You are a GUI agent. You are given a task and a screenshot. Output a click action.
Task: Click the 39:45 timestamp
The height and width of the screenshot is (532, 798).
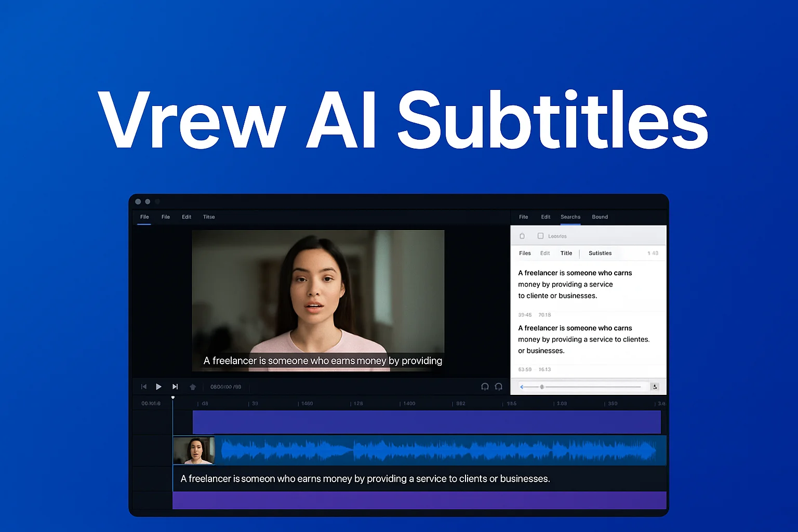click(x=525, y=315)
